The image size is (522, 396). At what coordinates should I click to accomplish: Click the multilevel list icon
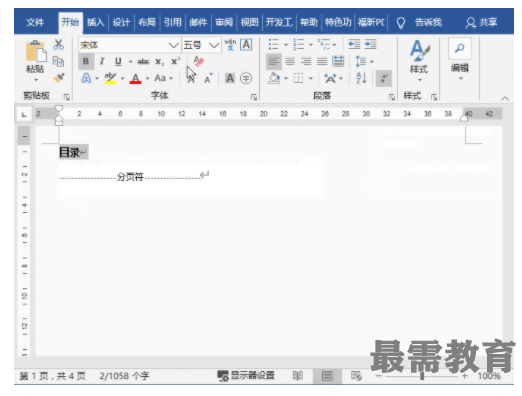click(323, 44)
